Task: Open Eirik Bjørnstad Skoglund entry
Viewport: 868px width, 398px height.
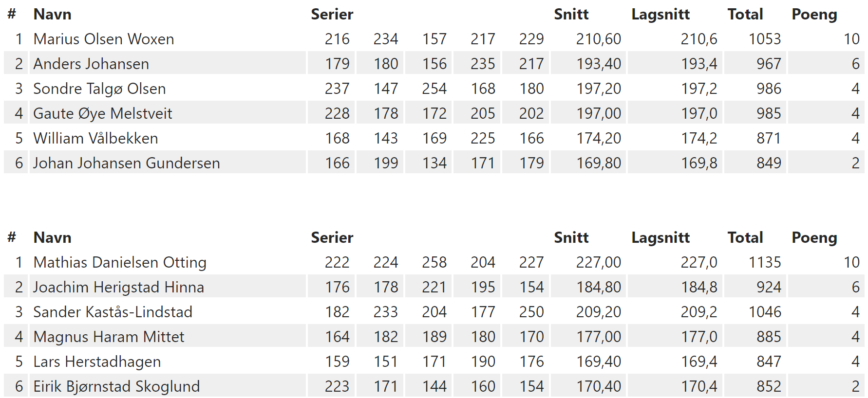Action: coord(116,386)
